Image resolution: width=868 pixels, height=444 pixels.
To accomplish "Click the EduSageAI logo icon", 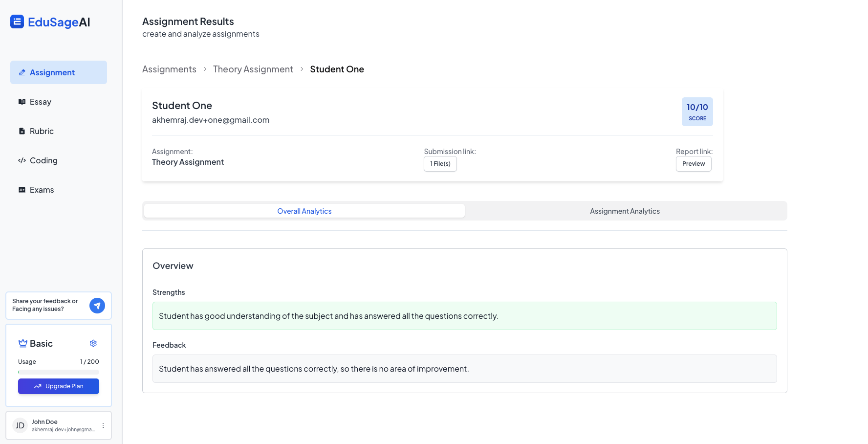I will tap(17, 22).
